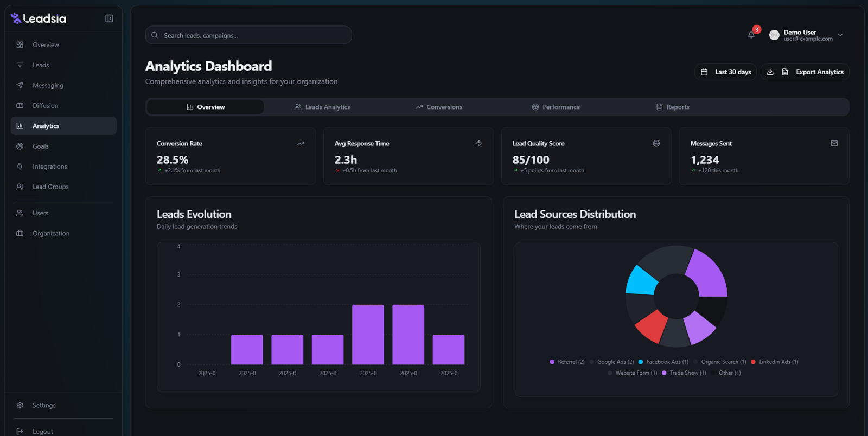Click the Messaging paper plane icon
Image resolution: width=868 pixels, height=436 pixels.
pos(20,85)
